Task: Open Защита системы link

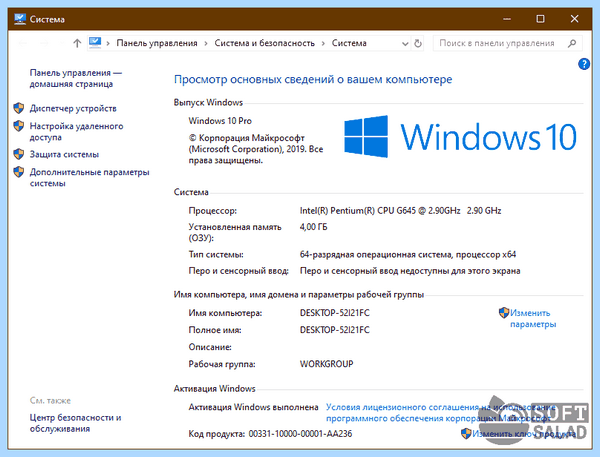Action: 64,154
